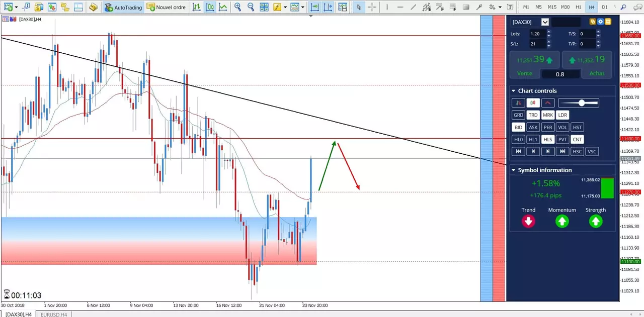Toggle the ASK line button
Image resolution: width=644 pixels, height=317 pixels.
(x=533, y=127)
